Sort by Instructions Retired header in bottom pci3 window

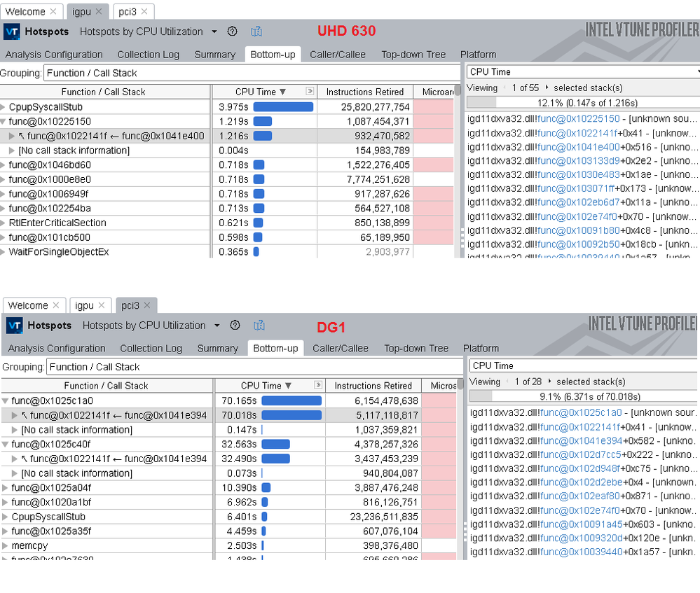pos(373,386)
